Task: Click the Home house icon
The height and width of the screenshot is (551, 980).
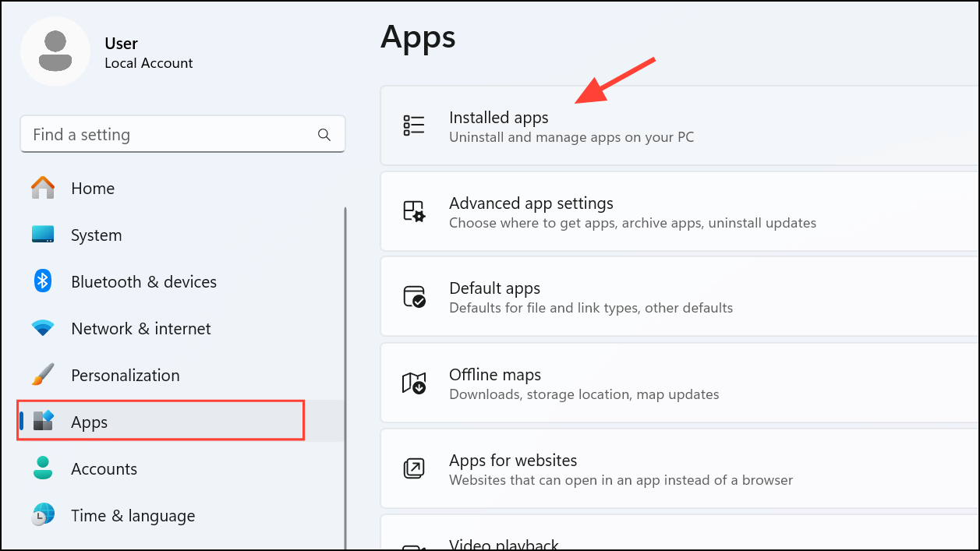Action: pyautogui.click(x=43, y=188)
